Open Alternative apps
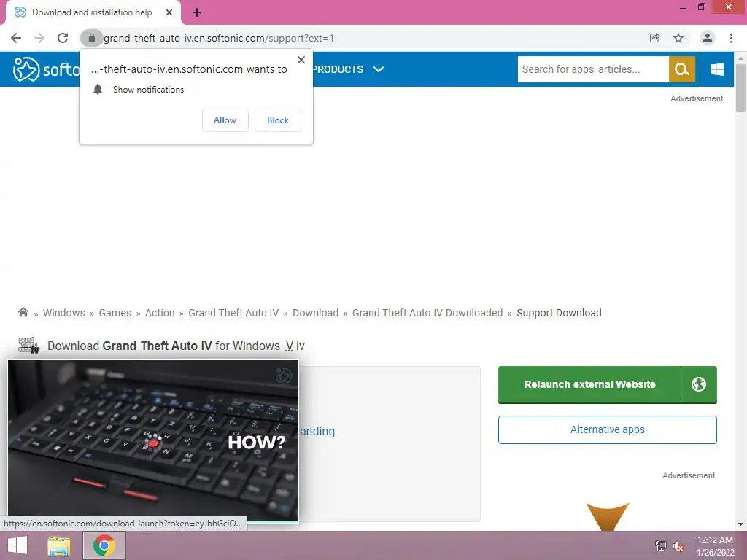 pos(608,429)
